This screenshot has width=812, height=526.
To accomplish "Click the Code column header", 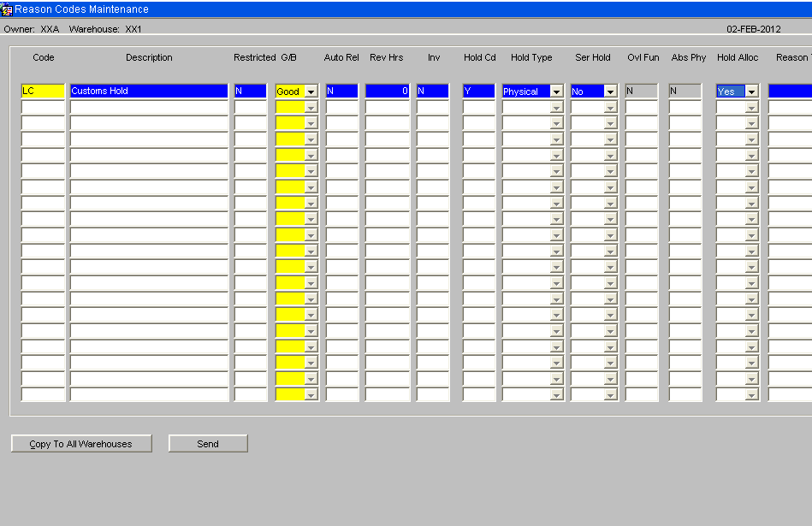I will pyautogui.click(x=44, y=57).
